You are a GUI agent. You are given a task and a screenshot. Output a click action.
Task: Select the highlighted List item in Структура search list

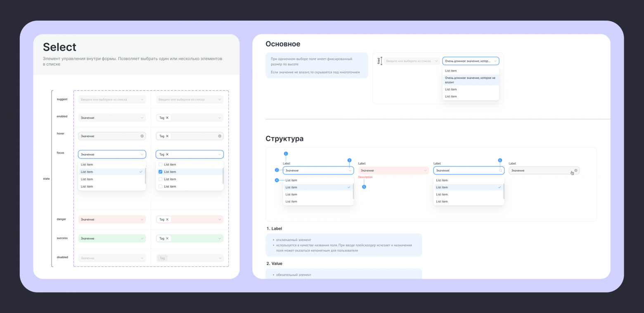click(x=468, y=187)
